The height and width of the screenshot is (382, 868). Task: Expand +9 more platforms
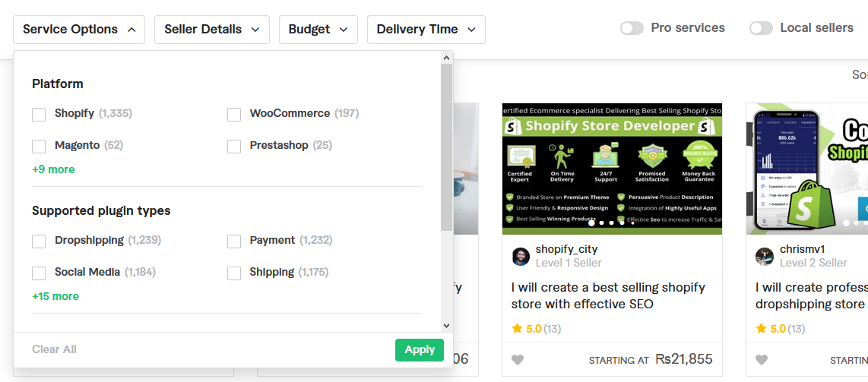tap(53, 169)
